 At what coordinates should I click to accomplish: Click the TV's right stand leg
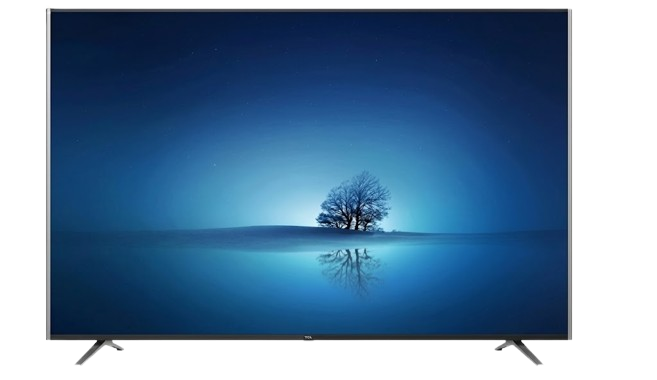point(519,352)
